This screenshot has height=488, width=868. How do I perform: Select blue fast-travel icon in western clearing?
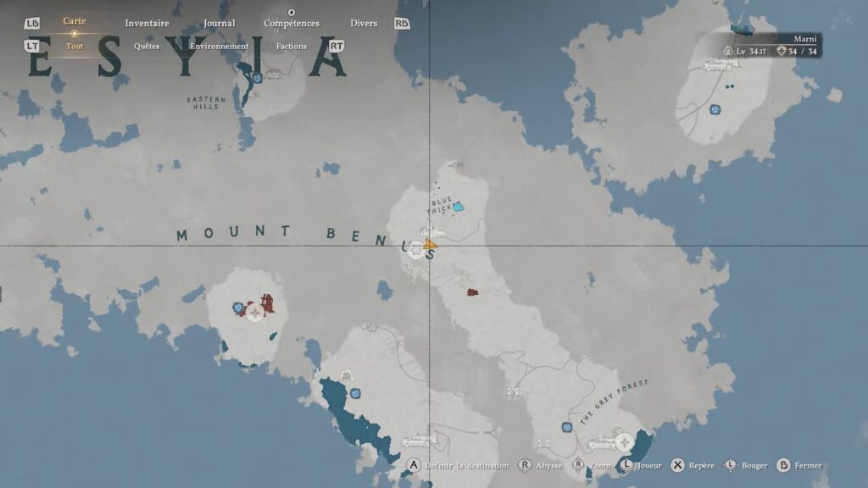[238, 308]
